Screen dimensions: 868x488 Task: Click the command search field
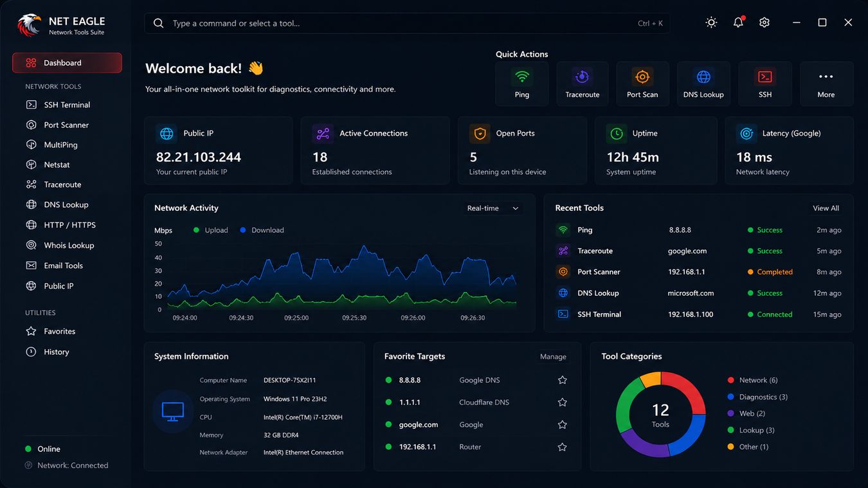click(407, 23)
